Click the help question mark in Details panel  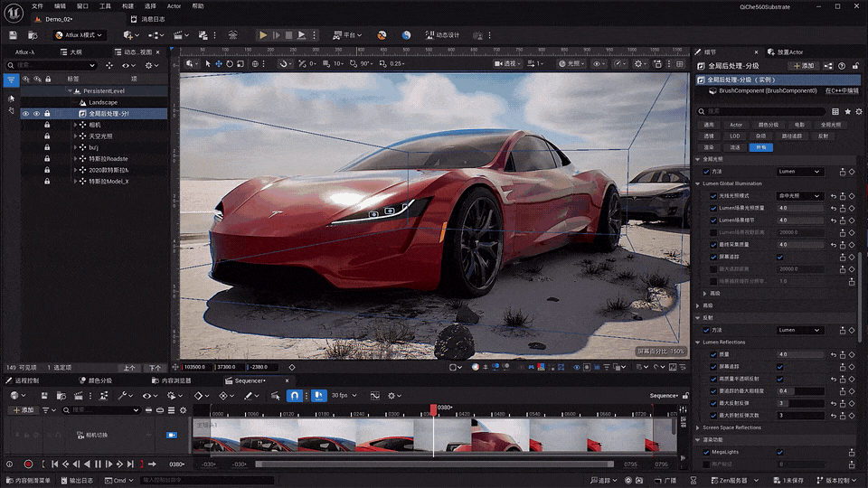(842, 66)
